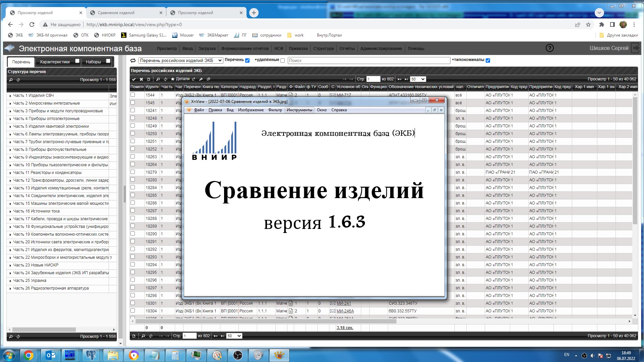Expand Часть 2 Микросхемы интегральные
Screen dimensions: 644x362
click(10, 104)
